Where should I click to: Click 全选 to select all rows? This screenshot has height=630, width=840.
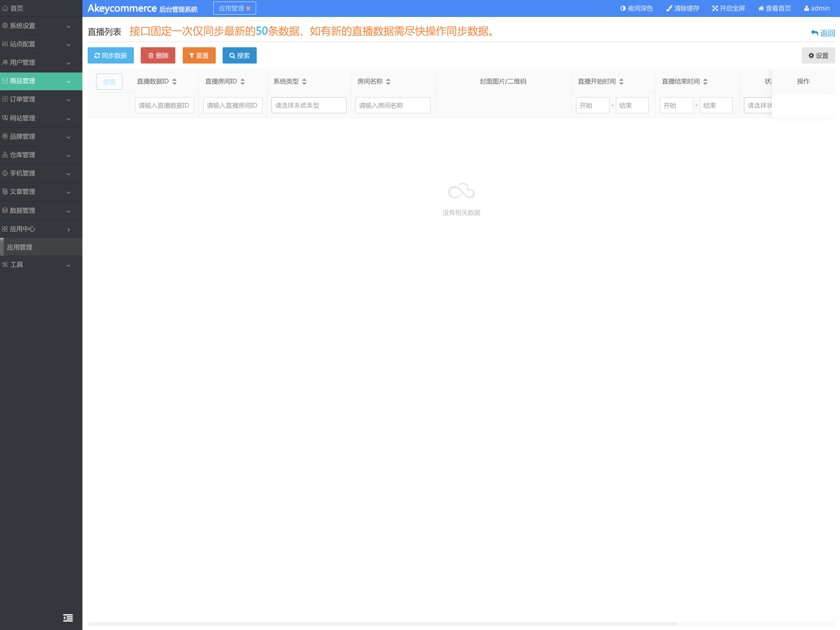point(109,81)
